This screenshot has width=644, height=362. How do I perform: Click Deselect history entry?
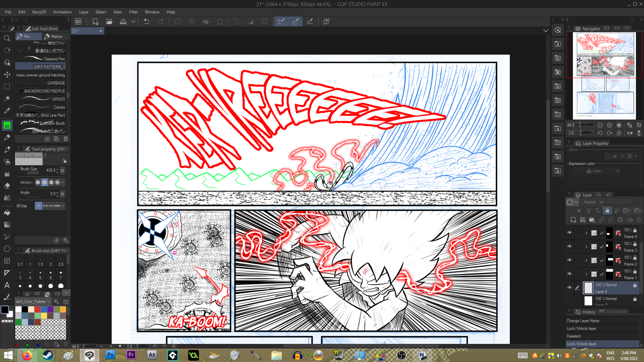click(x=602, y=336)
